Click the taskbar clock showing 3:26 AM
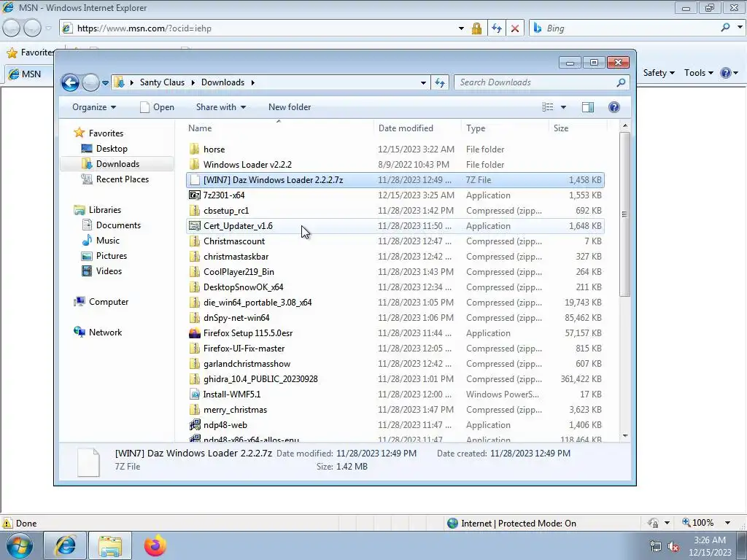Image resolution: width=747 pixels, height=560 pixels. click(x=710, y=546)
